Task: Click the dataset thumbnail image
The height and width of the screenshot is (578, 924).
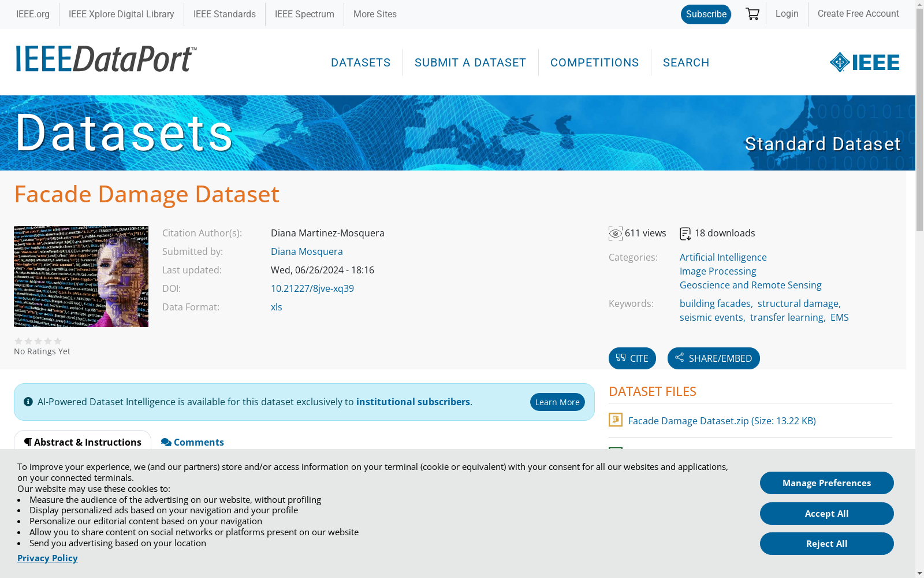Action: (x=81, y=276)
